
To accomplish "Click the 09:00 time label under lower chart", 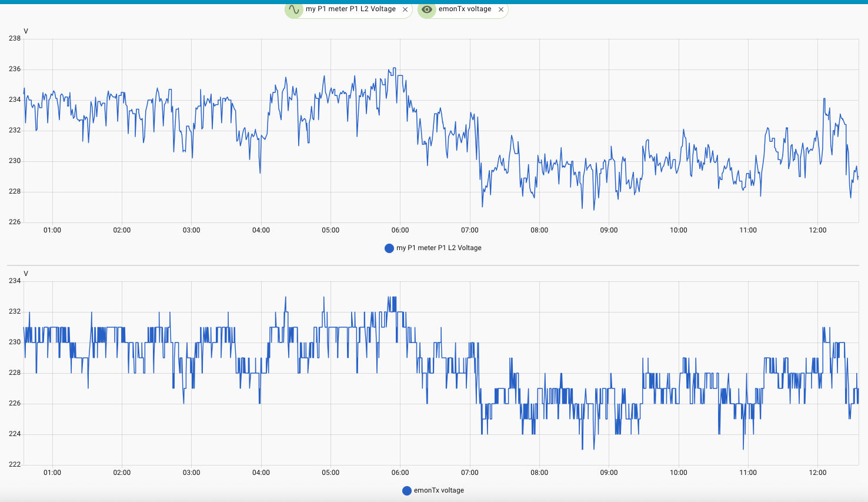I will (609, 473).
